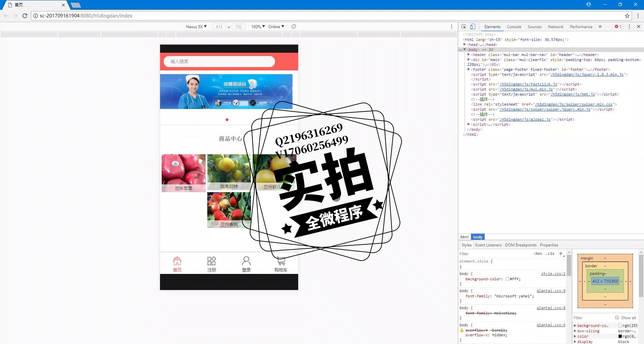The width and height of the screenshot is (644, 344).
Task: Open Chrome's three-dot menu
Action: click(x=638, y=16)
